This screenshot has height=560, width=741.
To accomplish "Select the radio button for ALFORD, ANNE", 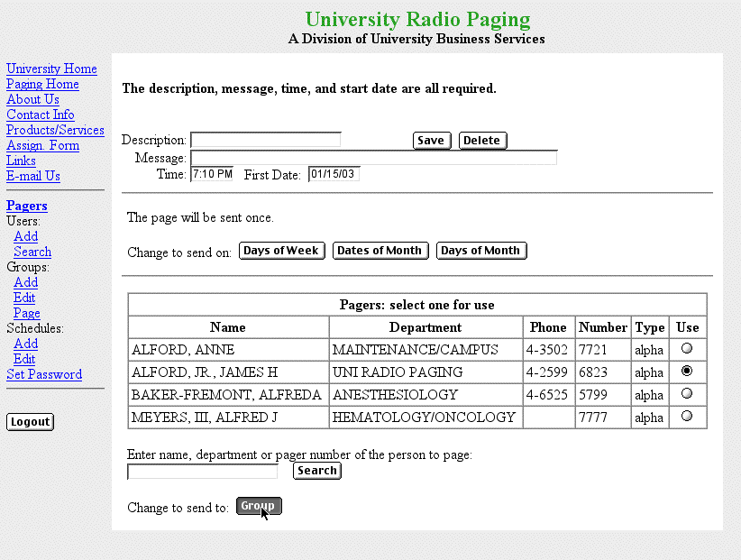I will (688, 349).
